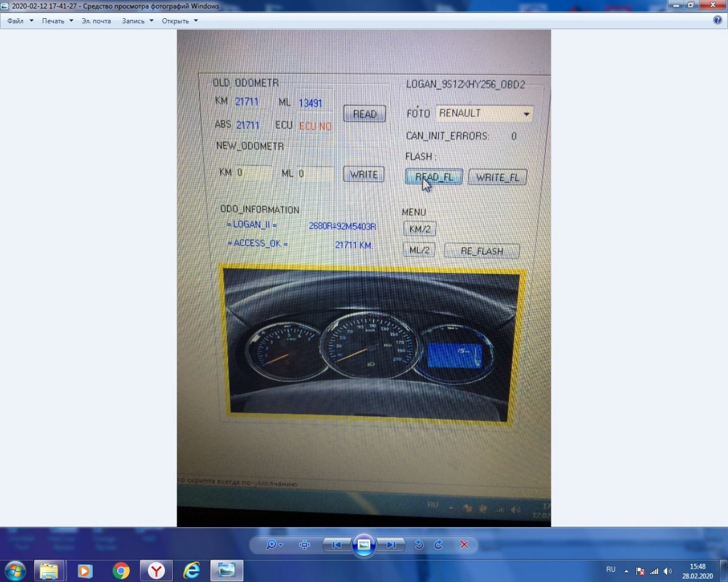Go to the previous photo

(x=336, y=544)
